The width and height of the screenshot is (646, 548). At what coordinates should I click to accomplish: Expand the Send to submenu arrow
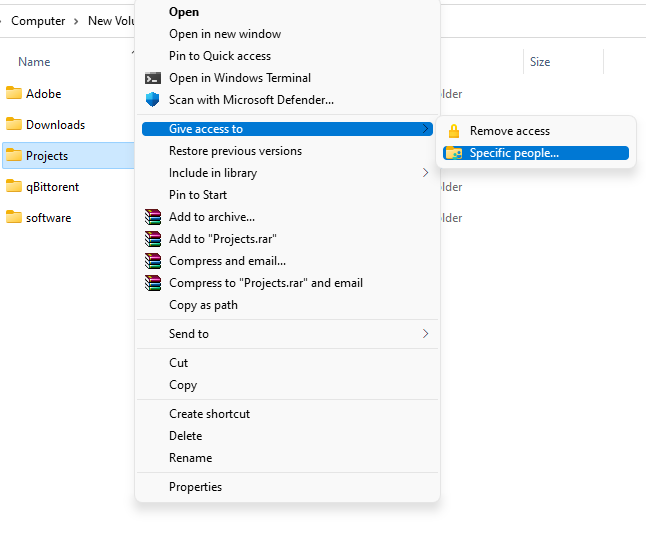426,334
